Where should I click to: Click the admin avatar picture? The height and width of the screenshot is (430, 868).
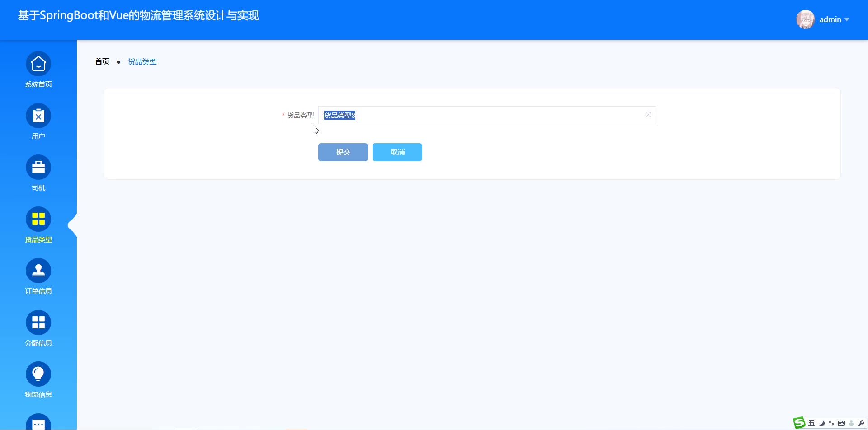[806, 19]
